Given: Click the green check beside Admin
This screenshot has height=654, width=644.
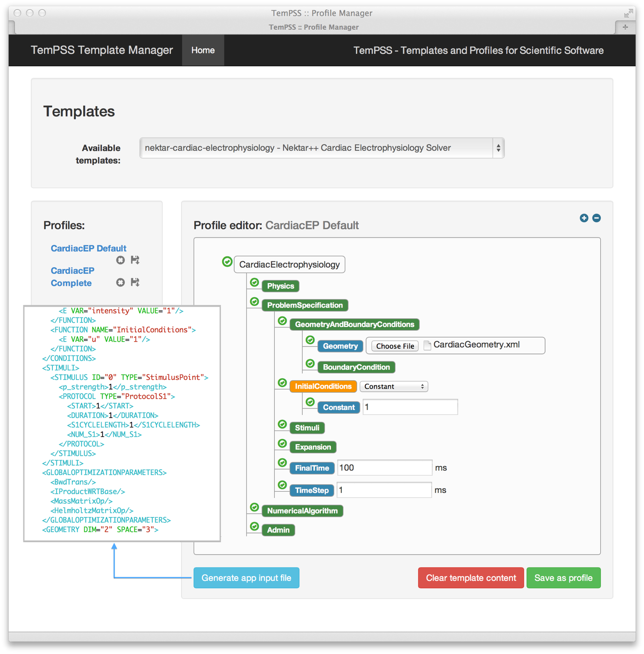Looking at the screenshot, I should pos(254,526).
